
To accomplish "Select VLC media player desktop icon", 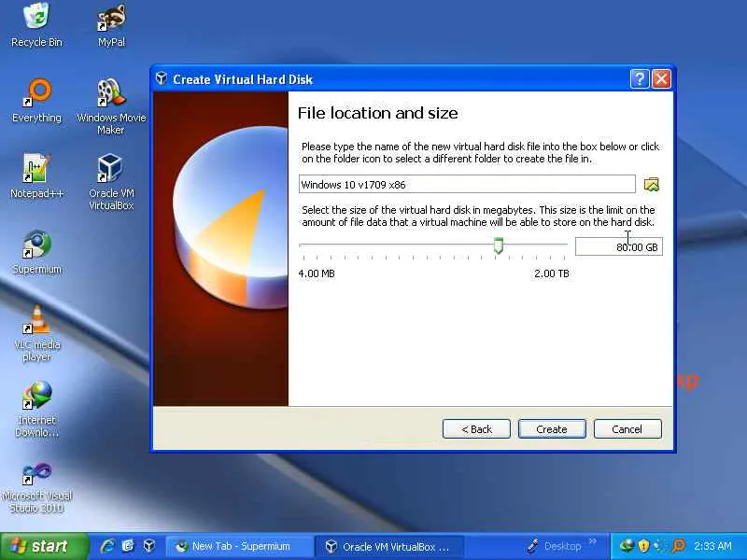I will (36, 333).
